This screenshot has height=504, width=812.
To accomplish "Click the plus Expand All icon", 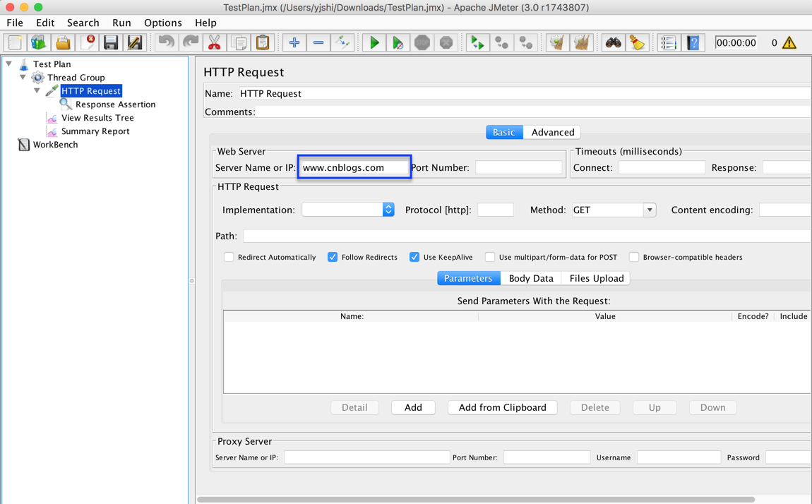I will [294, 43].
